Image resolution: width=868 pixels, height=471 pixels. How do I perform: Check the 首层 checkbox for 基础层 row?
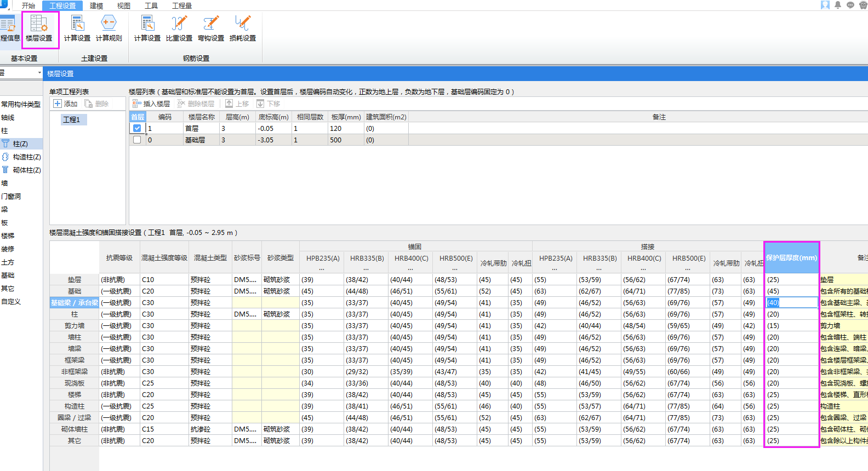coord(137,140)
